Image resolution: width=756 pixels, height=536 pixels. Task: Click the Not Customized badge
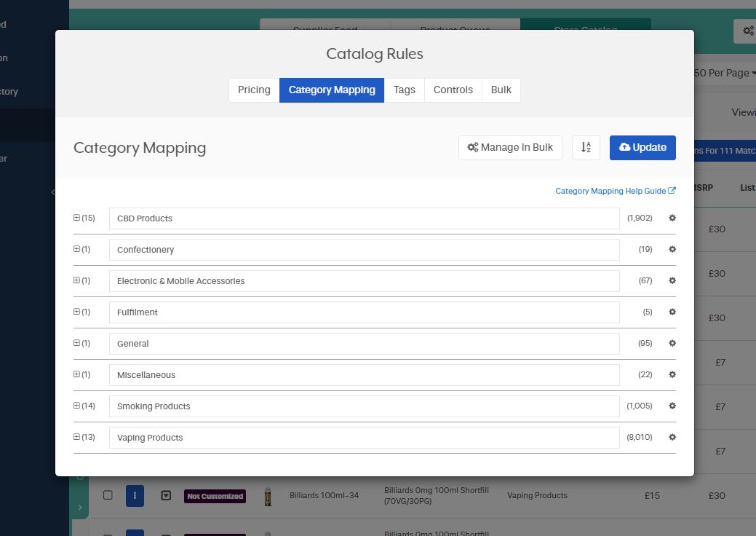[x=215, y=496]
